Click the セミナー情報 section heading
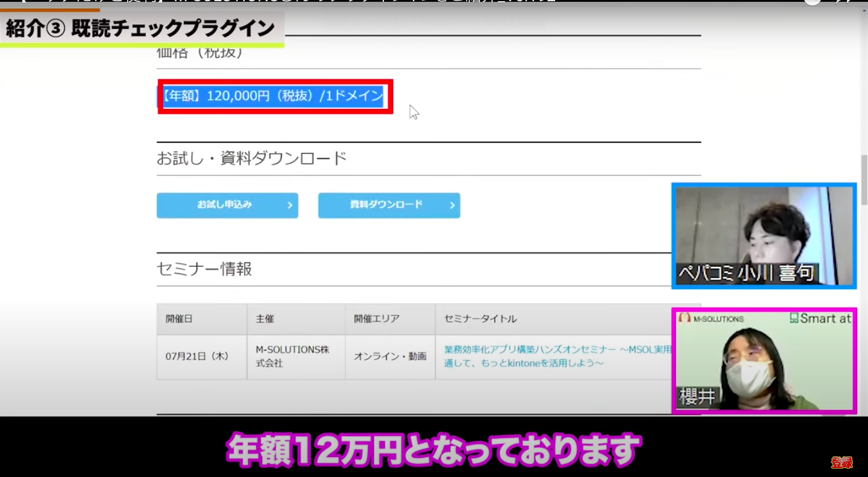The height and width of the screenshot is (477, 868). point(204,269)
